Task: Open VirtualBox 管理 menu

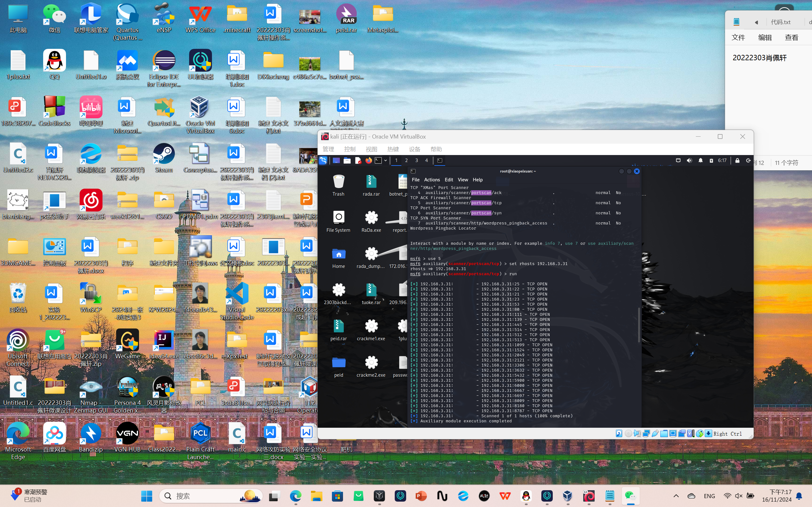Action: (x=328, y=149)
